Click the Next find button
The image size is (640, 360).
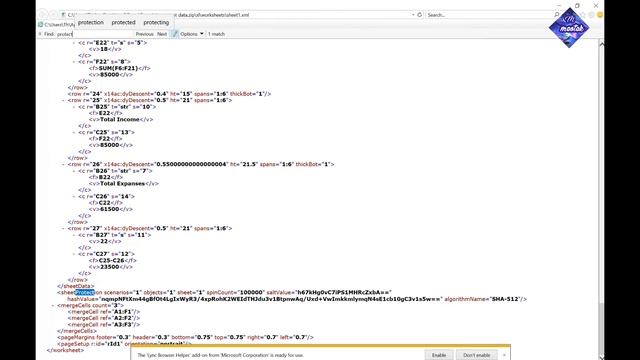tap(162, 34)
